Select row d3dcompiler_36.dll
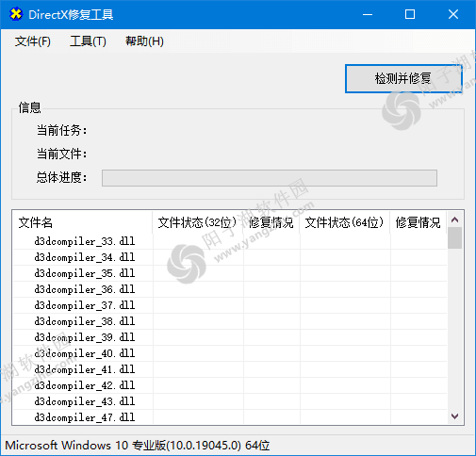The image size is (476, 456). point(230,289)
